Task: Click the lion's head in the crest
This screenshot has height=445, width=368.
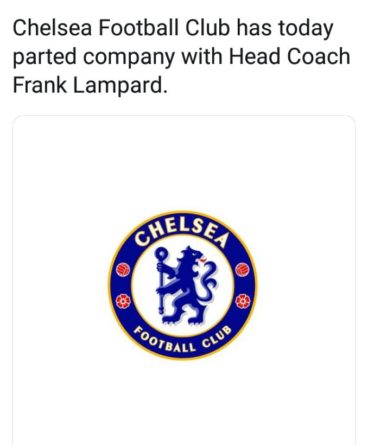Action: tap(193, 255)
